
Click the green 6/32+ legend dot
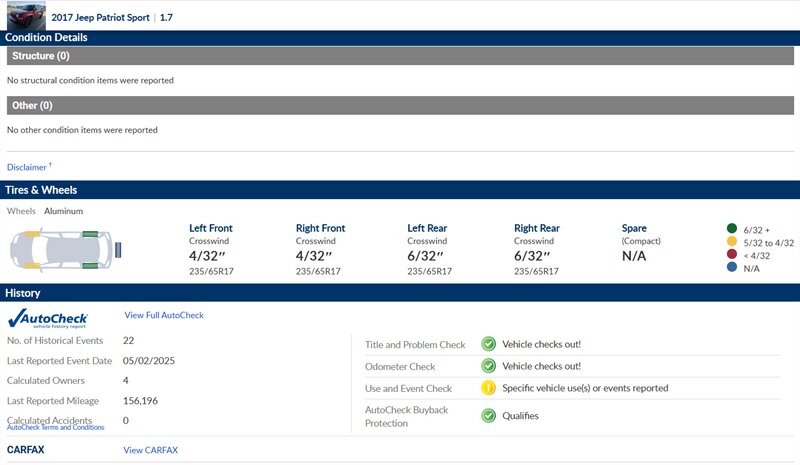731,229
